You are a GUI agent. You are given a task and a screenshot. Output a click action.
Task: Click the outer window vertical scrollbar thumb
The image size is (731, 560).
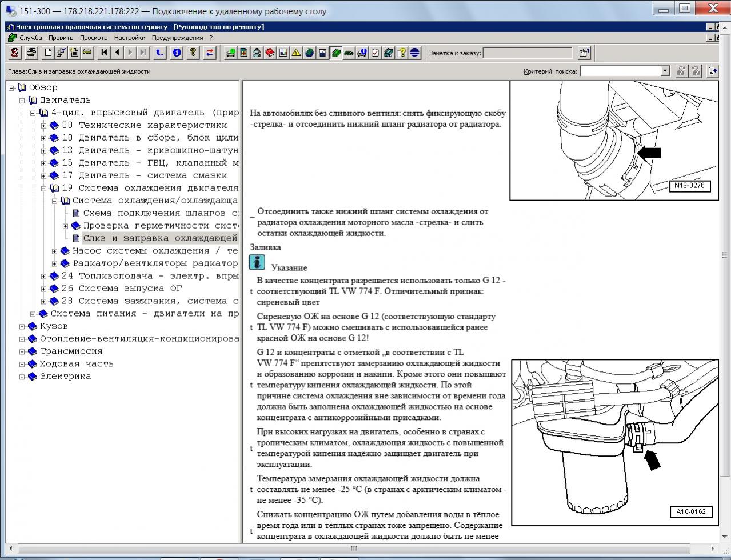(726, 255)
